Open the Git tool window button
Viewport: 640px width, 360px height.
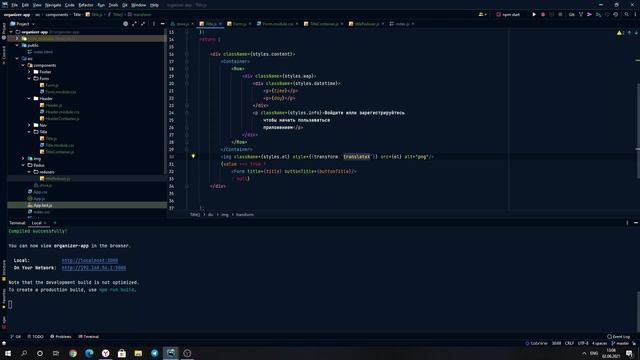pos(16,337)
